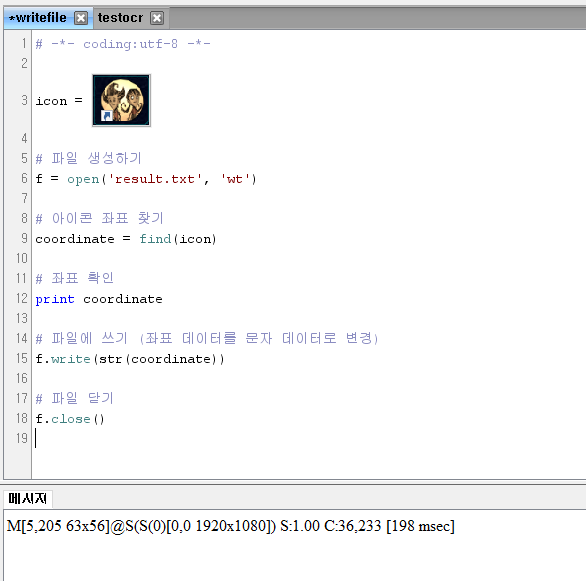
Task: Click the '# 아이콘 좌표 찾기' comment
Action: click(99, 218)
